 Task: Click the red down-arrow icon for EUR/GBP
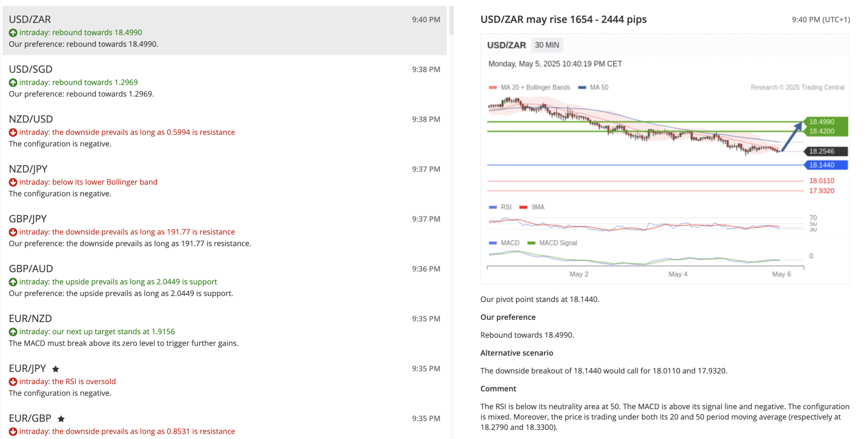pyautogui.click(x=13, y=432)
